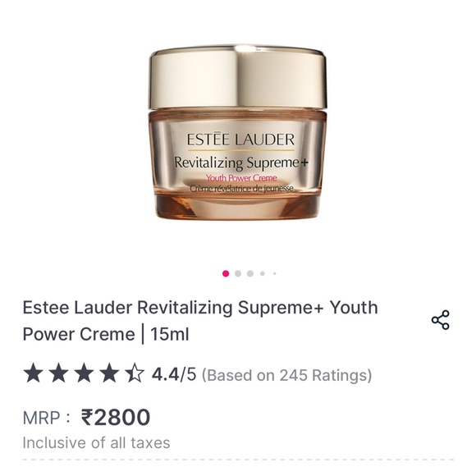Tap the MRP label
This screenshot has width=476, height=476.
pos(46,418)
